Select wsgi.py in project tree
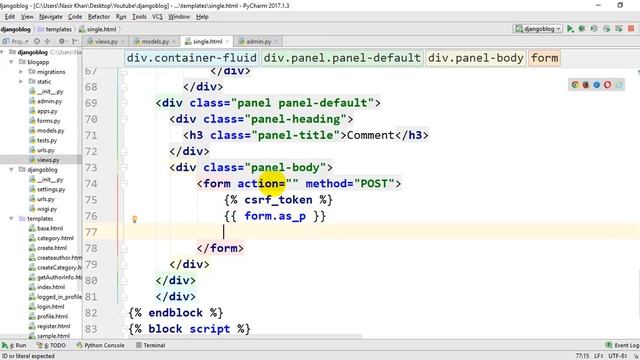Screen dimensions: 640x360 point(47,209)
